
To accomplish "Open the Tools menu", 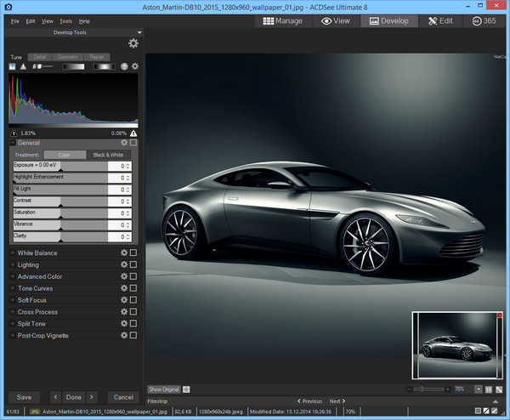I will [65, 20].
